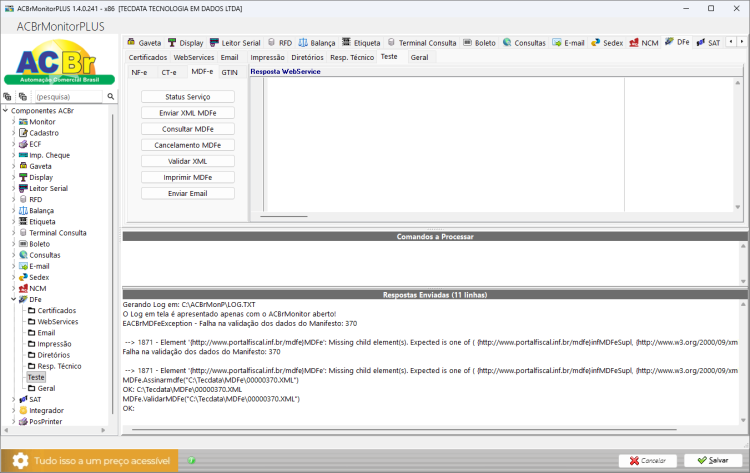The height and width of the screenshot is (473, 750).
Task: Select the NF-e test tab
Action: pos(139,72)
